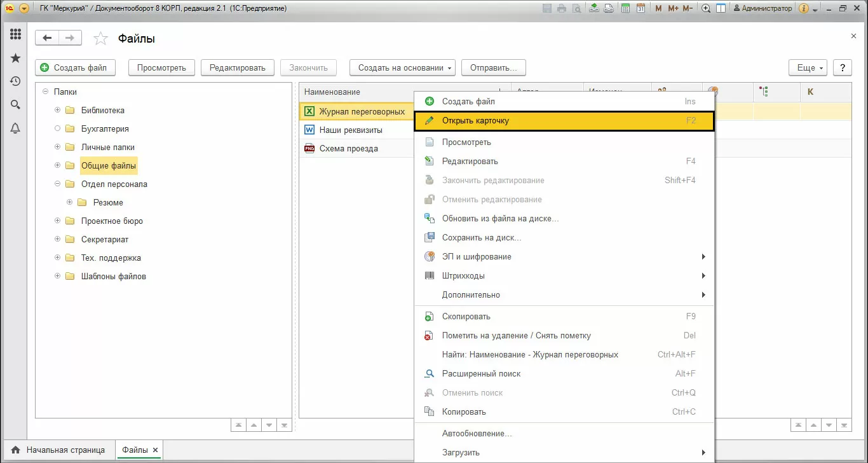The width and height of the screenshot is (868, 463).
Task: Open the Notifications bell
Action: point(15,128)
